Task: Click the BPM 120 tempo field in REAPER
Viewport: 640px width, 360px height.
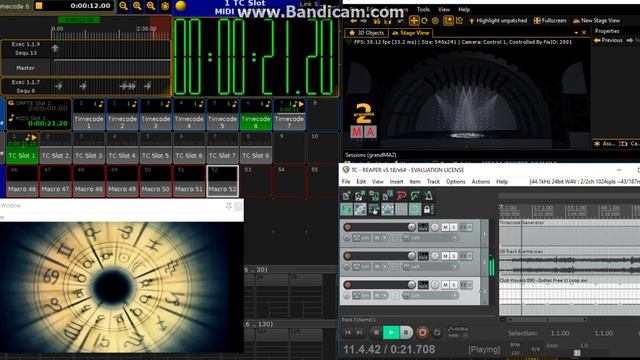Action: point(515,349)
